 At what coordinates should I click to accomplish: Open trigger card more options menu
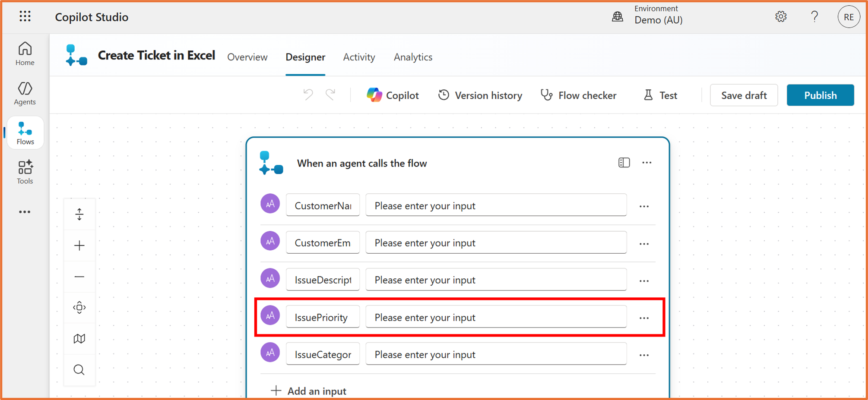click(x=646, y=163)
